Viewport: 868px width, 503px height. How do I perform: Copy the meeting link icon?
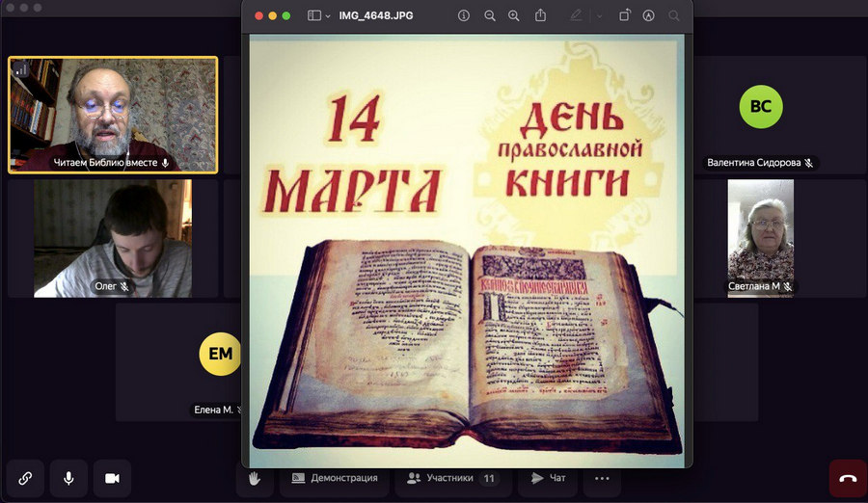pos(25,478)
